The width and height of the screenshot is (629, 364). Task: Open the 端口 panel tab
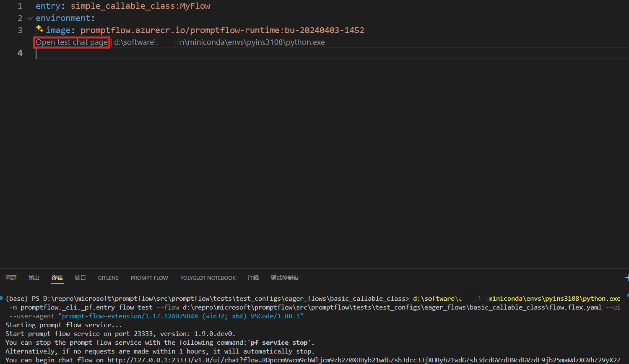(x=80, y=278)
